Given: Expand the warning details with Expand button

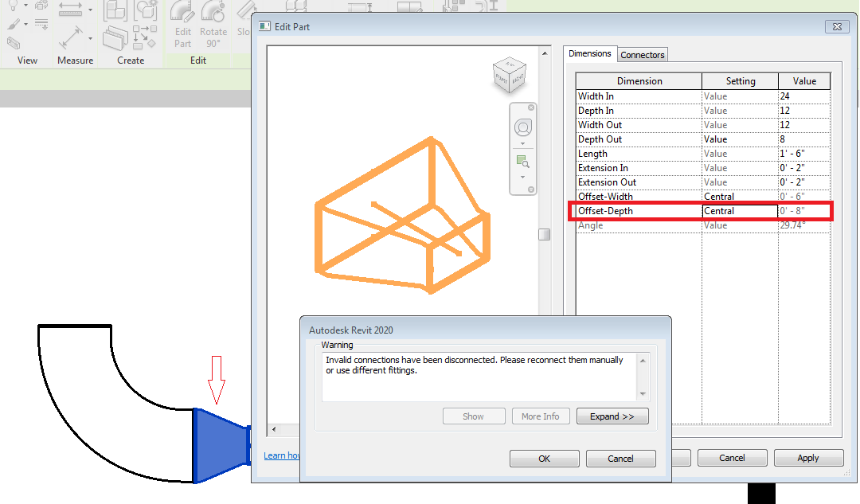Looking at the screenshot, I should click(612, 416).
